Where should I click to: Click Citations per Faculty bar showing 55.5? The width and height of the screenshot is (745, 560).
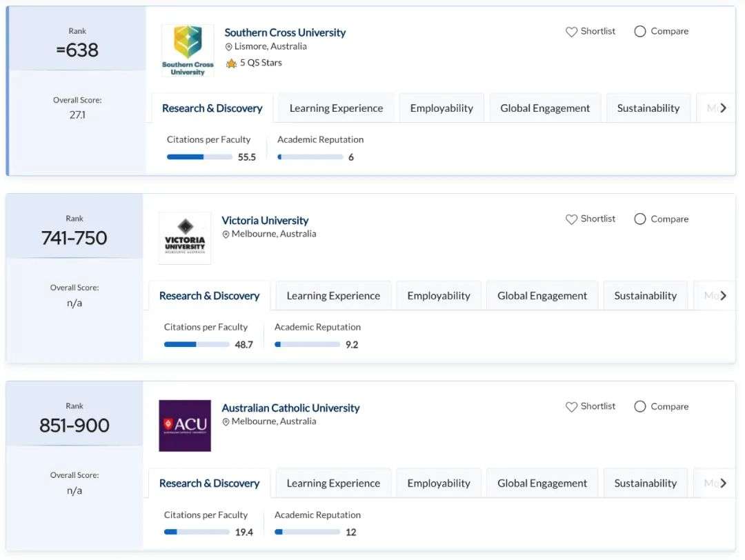pos(199,157)
